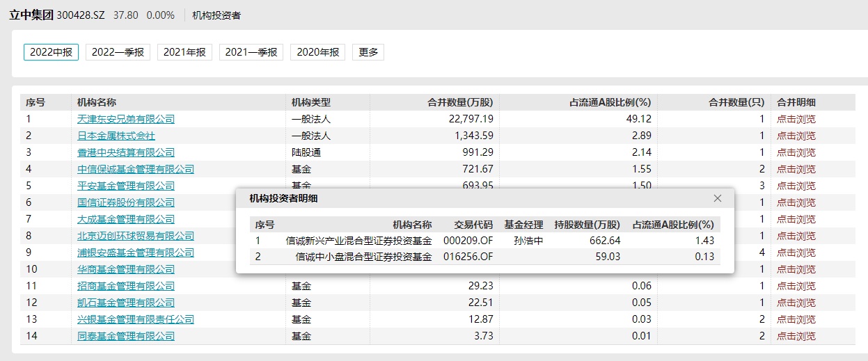Open 平安基金管理有限公司 link

click(126, 186)
